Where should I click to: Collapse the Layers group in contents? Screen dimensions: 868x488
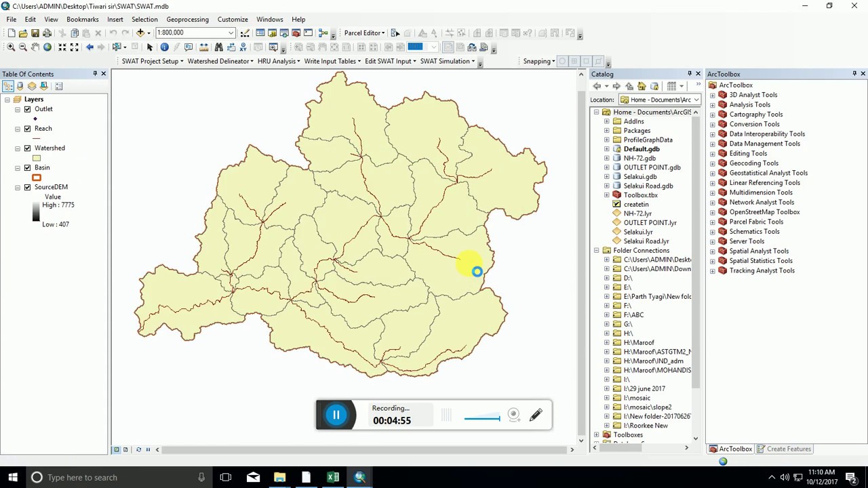coord(7,100)
